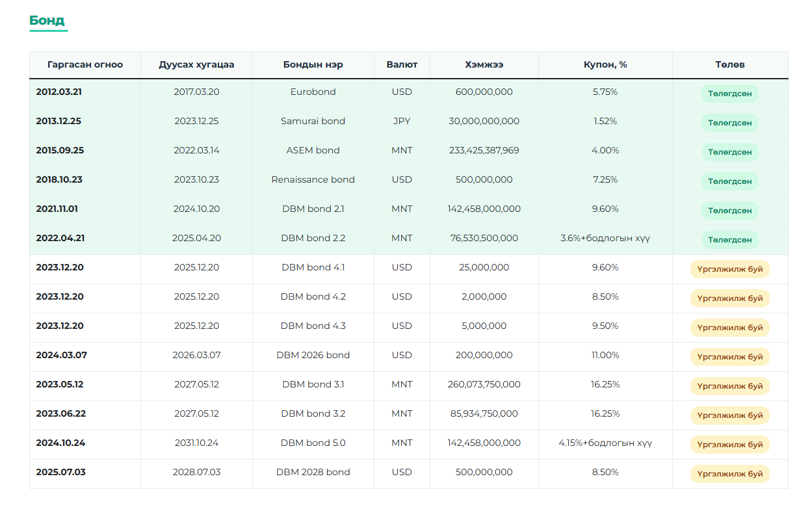Click the Валют column header
812x522 pixels.
402,65
